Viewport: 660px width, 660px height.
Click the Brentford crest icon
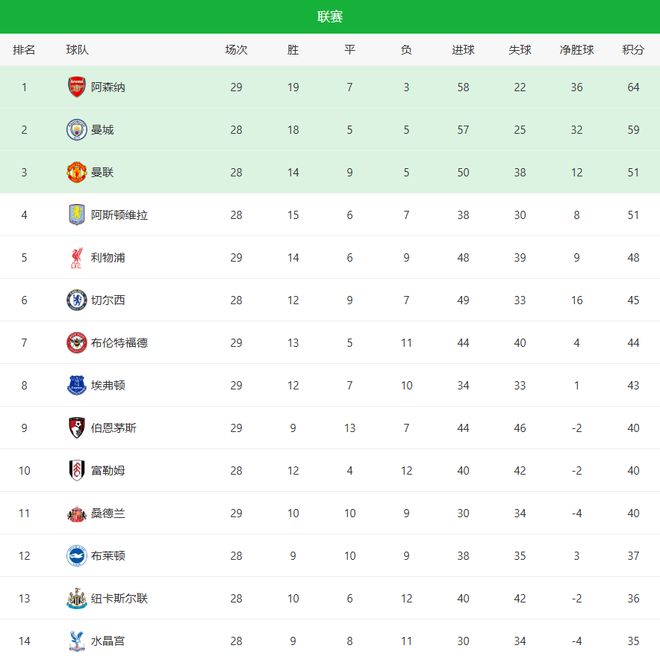coord(77,343)
